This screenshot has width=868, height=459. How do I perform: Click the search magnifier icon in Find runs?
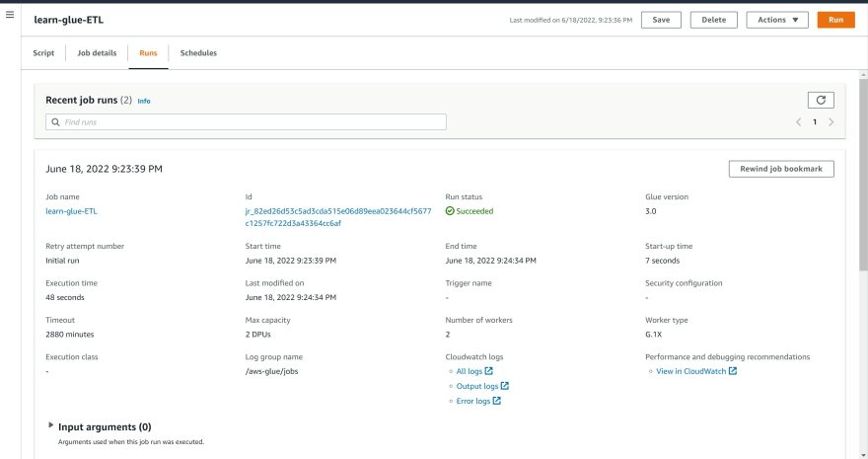[x=55, y=122]
